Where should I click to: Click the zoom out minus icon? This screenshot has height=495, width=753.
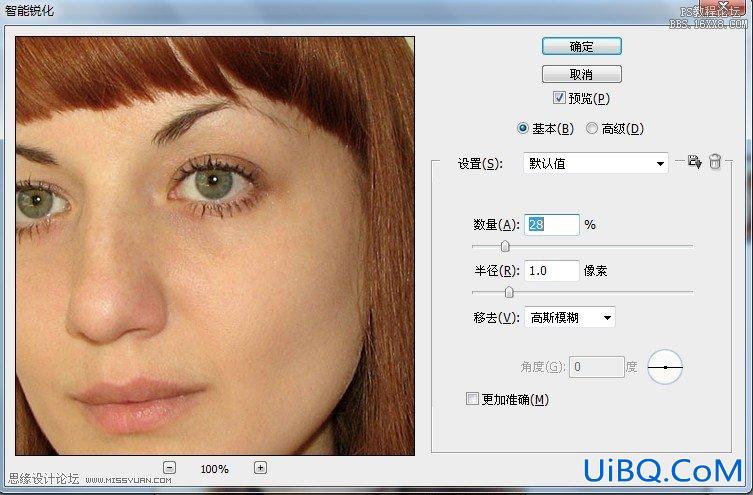tap(170, 467)
